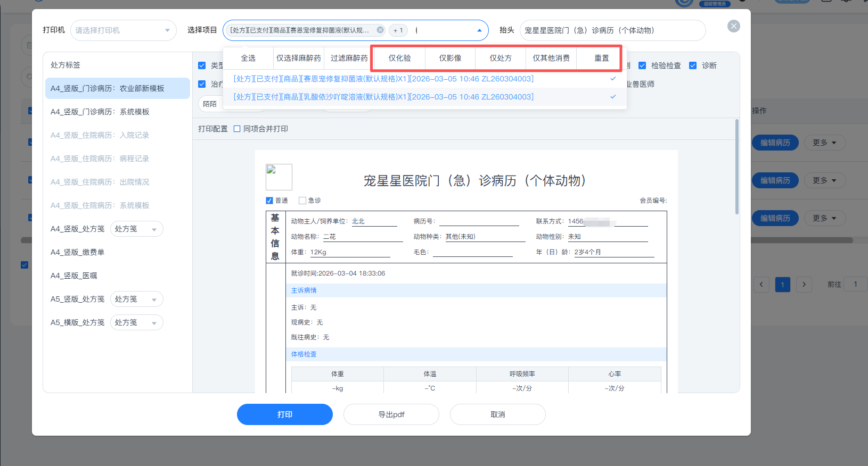Close the print dialog with X icon

click(x=733, y=26)
